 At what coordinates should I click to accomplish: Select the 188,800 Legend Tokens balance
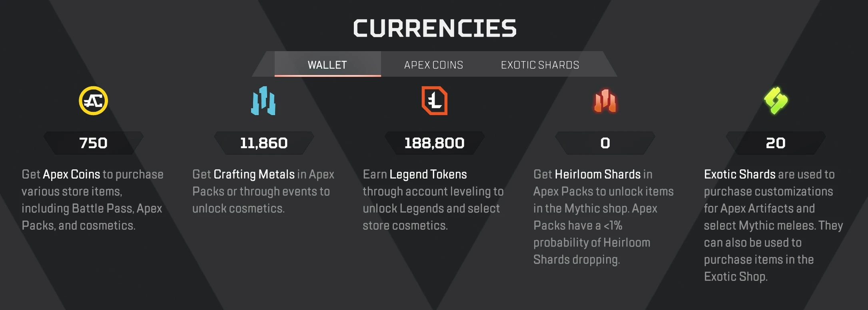pyautogui.click(x=435, y=143)
